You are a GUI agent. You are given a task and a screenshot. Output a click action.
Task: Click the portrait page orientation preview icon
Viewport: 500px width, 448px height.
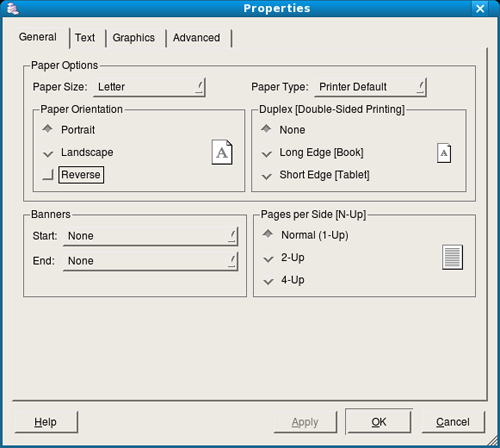222,152
